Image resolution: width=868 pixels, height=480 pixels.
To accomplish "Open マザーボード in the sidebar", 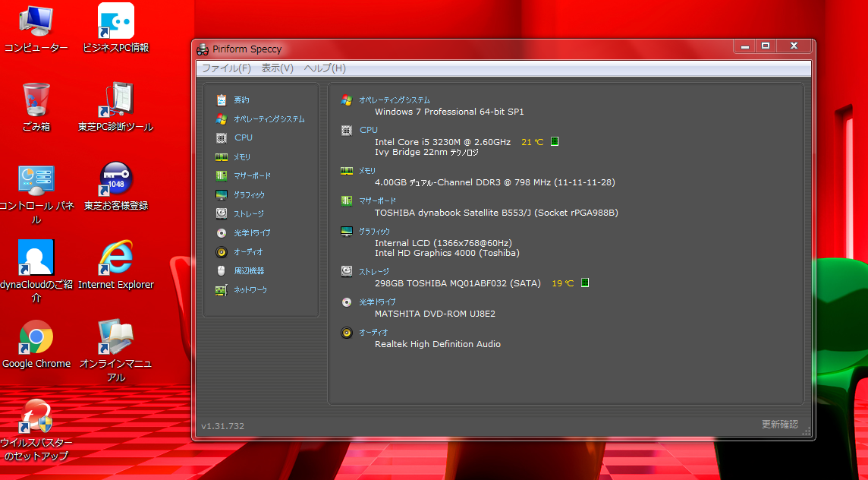I will tap(243, 175).
